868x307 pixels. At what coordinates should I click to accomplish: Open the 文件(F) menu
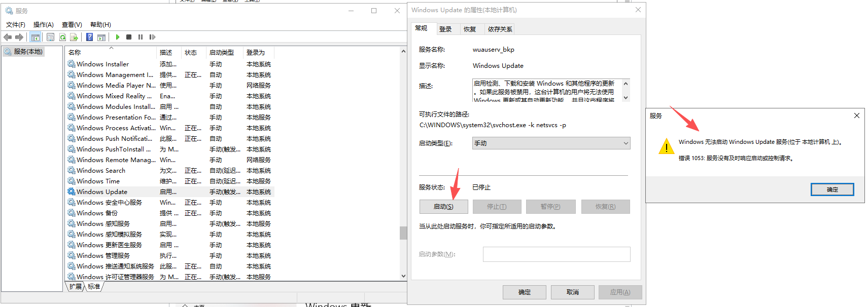click(x=16, y=24)
